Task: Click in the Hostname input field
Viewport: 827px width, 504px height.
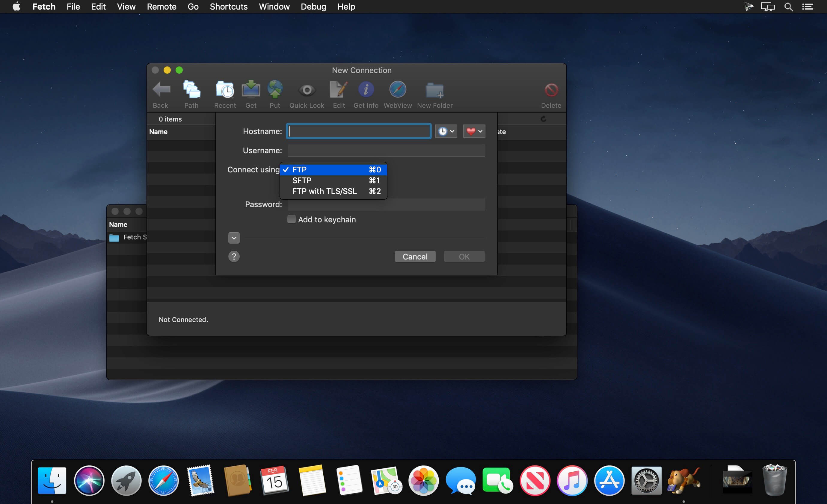Action: click(x=358, y=130)
